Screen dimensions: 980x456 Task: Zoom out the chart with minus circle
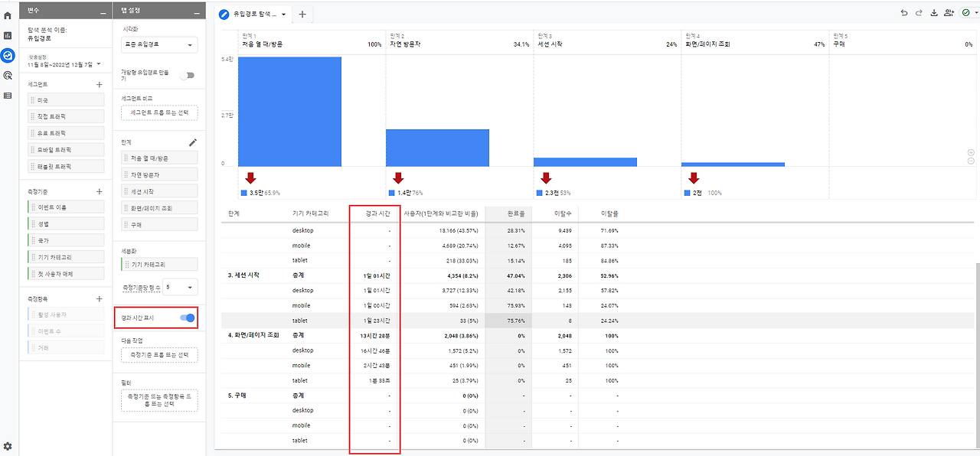point(972,161)
